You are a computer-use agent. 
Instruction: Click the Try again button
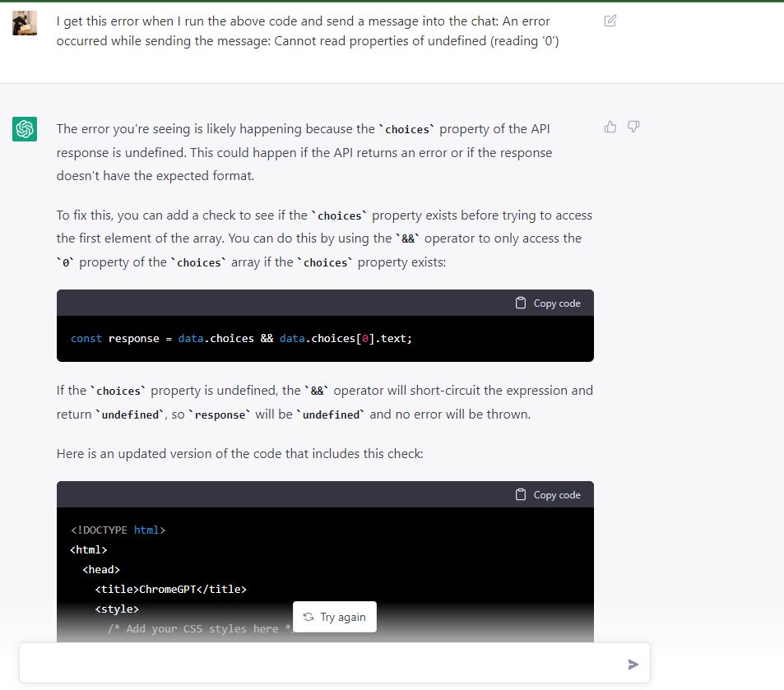coord(335,617)
